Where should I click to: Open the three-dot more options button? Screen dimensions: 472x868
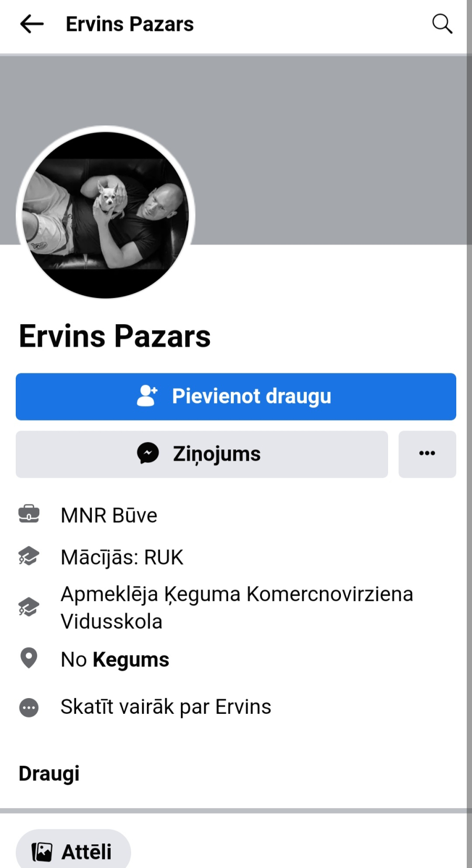(x=427, y=454)
